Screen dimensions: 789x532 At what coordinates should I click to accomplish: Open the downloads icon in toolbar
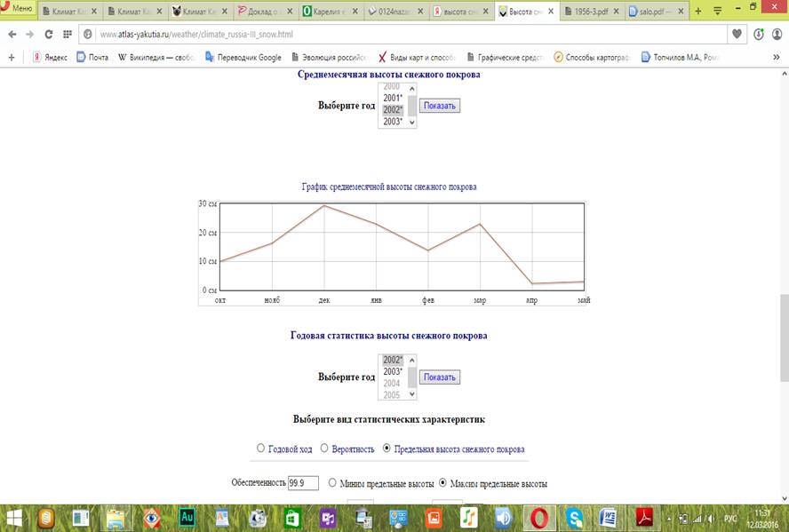[759, 34]
